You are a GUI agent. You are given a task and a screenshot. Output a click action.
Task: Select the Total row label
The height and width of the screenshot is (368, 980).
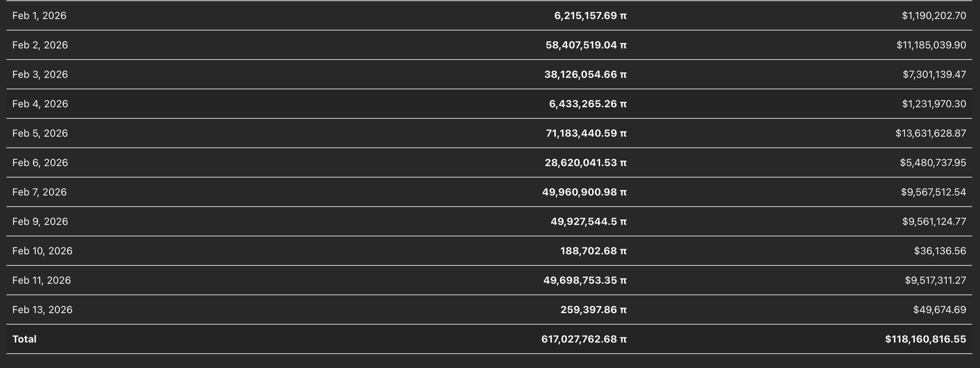point(24,339)
